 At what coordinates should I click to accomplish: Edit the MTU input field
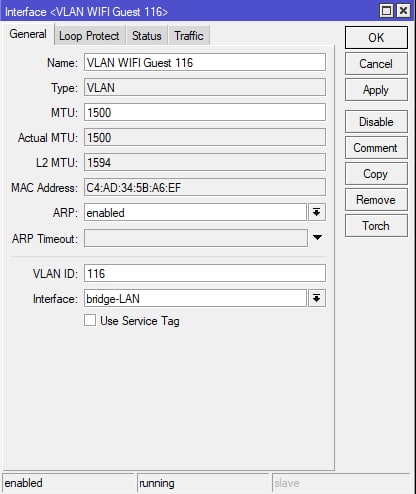(x=205, y=112)
